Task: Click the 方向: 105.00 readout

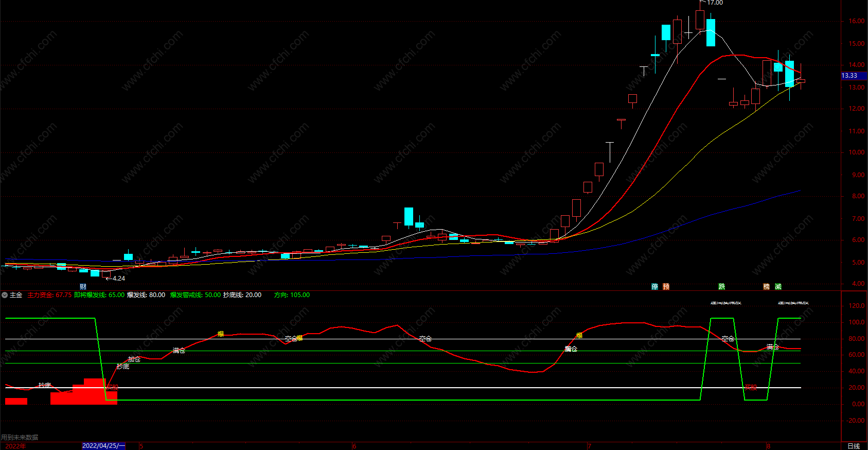Action: pos(292,295)
